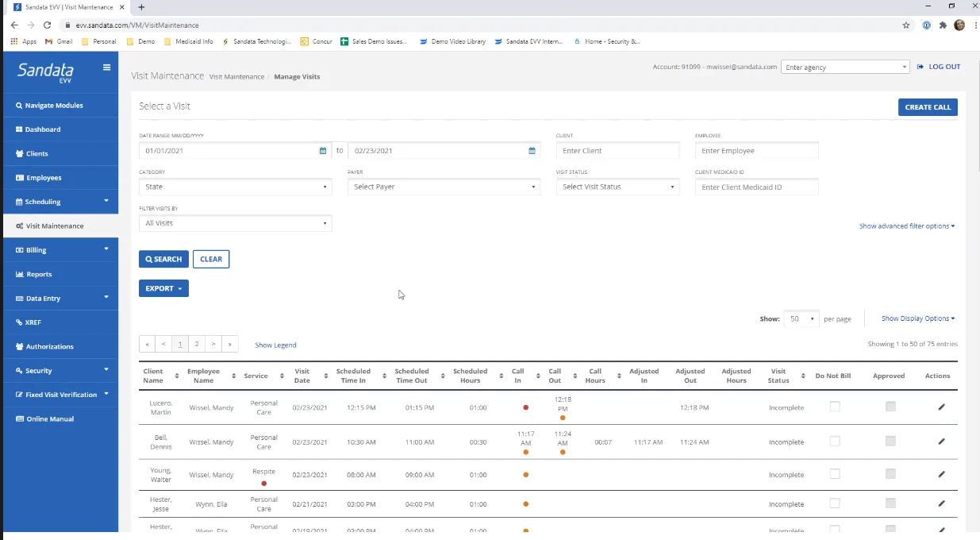Click the calendar icon for the start date
Image resolution: width=980 pixels, height=540 pixels.
321,150
